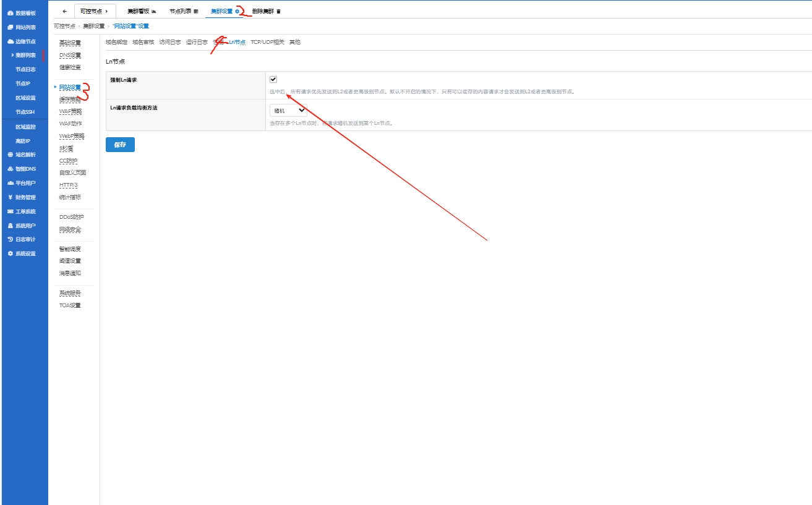Select DDoS防护 in the settings menu
This screenshot has width=812, height=505.
tap(71, 217)
